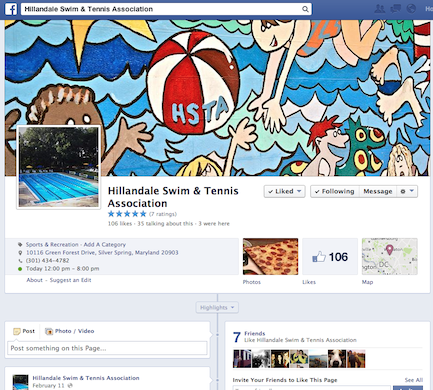Open the 106 Likes tile
The height and width of the screenshot is (390, 433).
[x=330, y=256]
